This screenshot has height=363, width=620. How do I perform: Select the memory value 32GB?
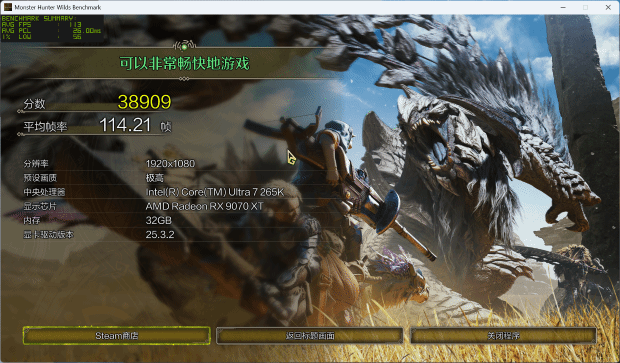[x=159, y=220]
